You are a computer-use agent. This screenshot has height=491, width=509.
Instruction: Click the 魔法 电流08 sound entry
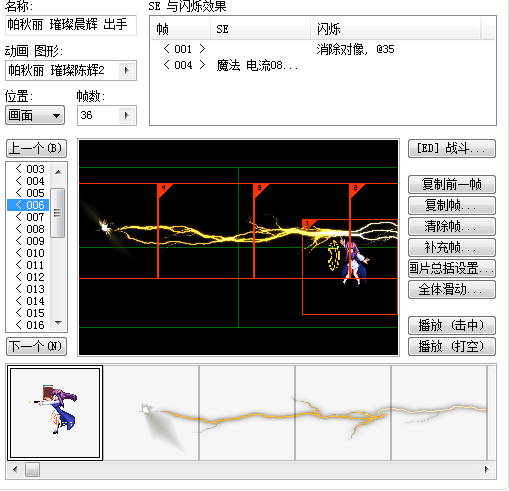pyautogui.click(x=257, y=65)
